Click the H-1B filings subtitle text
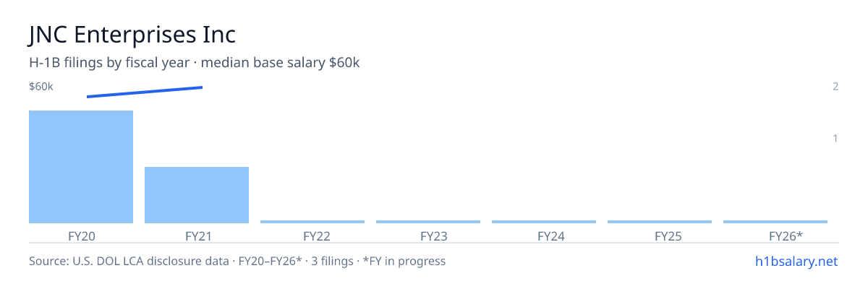The image size is (868, 289). pos(195,63)
